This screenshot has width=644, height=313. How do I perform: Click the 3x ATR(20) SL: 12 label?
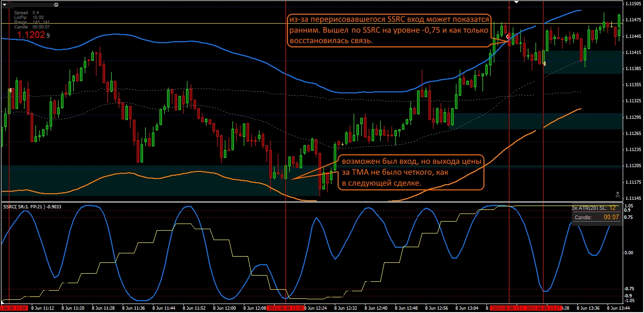click(x=593, y=208)
